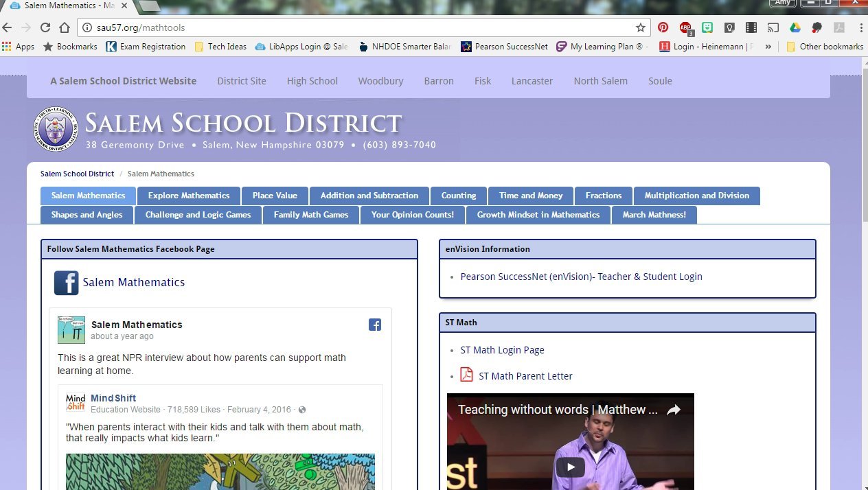Reload the page with the refresh icon
The height and width of the screenshot is (490, 868).
[45, 28]
